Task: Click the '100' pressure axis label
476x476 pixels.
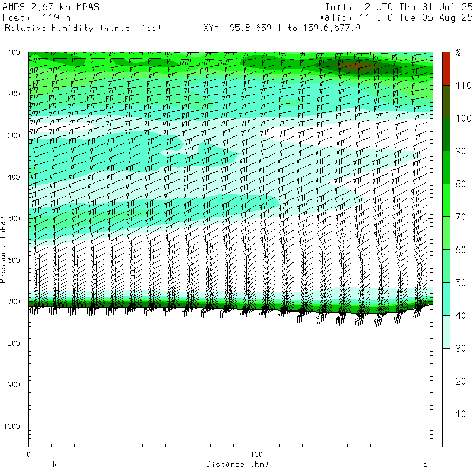Action: click(x=14, y=52)
